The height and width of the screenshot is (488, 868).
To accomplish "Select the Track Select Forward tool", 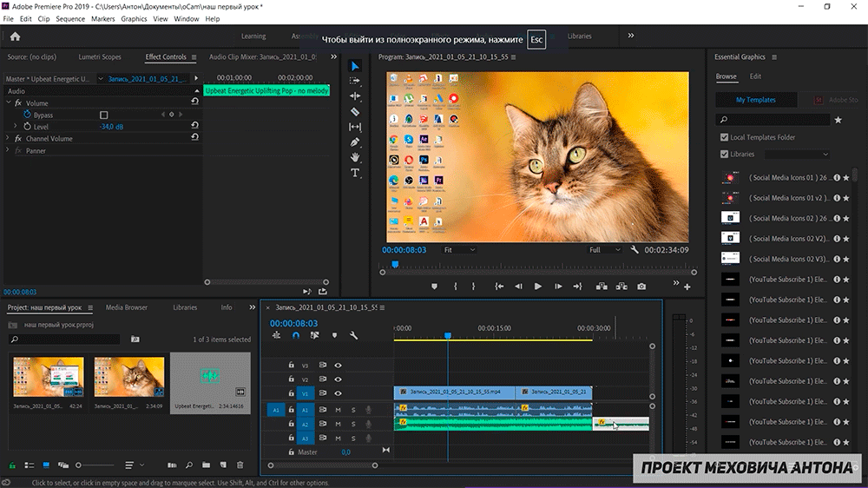I will coord(355,81).
